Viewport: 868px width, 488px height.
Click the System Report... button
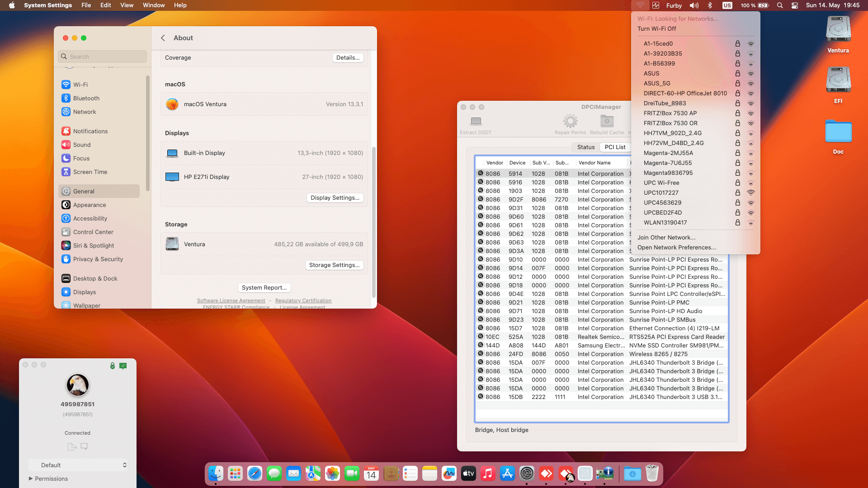click(x=264, y=287)
